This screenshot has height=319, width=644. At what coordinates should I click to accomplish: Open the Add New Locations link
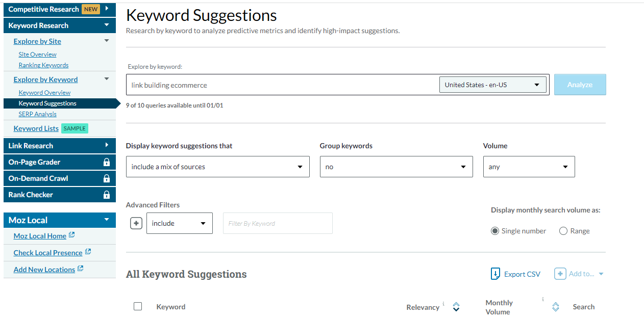44,270
